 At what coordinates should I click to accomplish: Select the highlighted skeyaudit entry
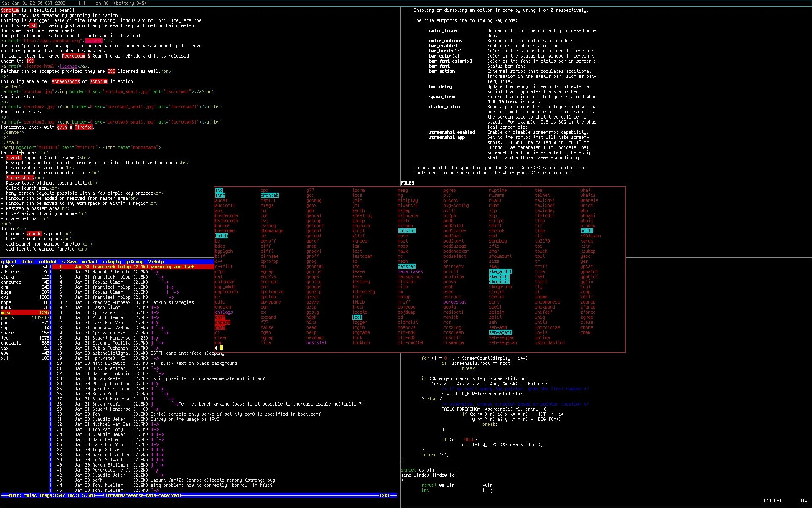501,271
